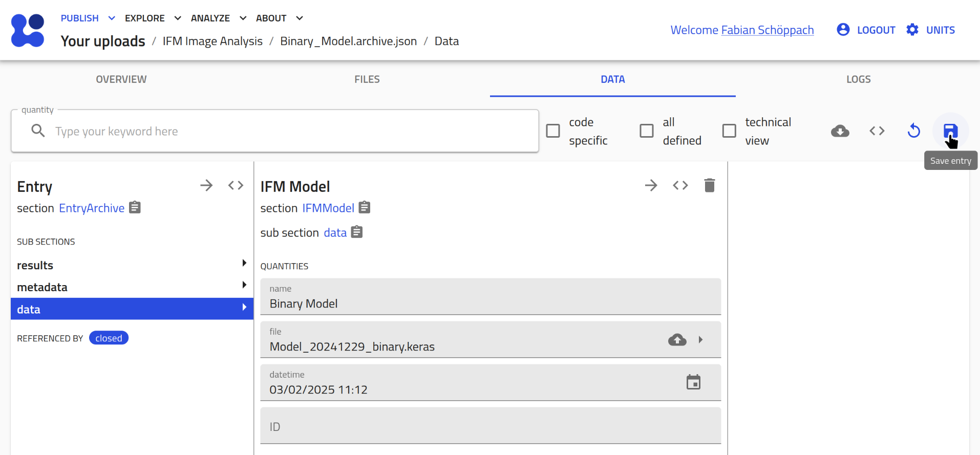The height and width of the screenshot is (455, 980).
Task: Copy EntryArchive section clipboard icon
Action: tap(135, 207)
